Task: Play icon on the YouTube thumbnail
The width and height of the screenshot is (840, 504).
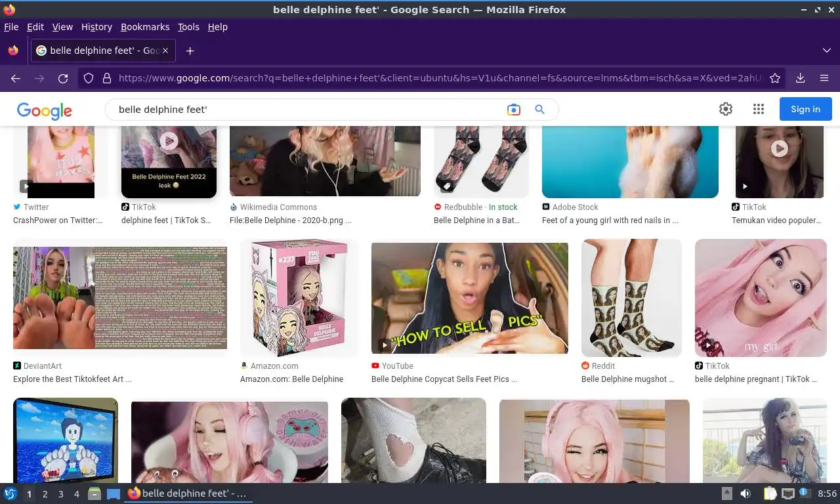Action: click(385, 345)
